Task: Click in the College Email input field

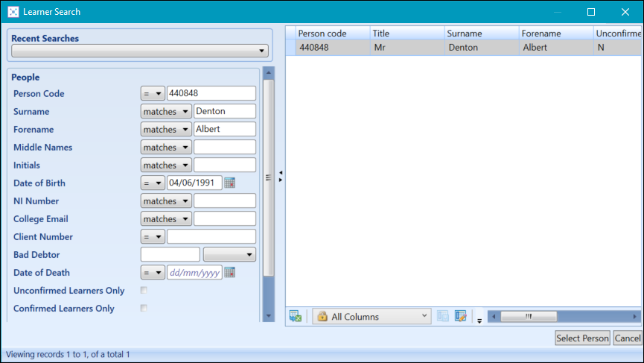Action: tap(225, 218)
